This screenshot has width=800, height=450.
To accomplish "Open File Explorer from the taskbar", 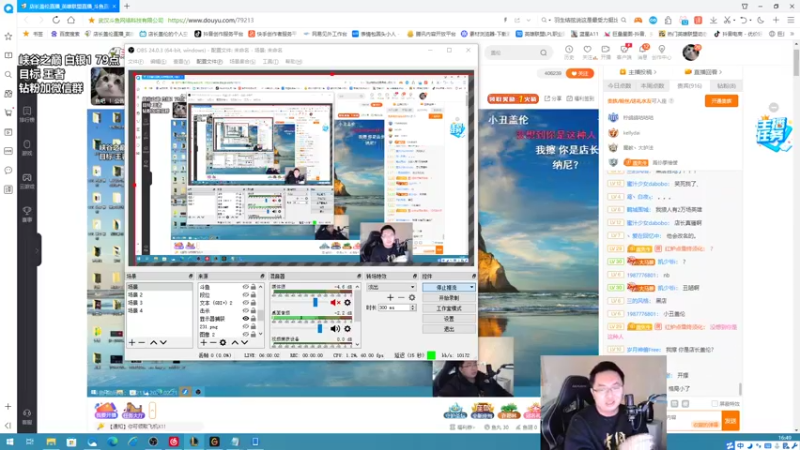I will 51,442.
